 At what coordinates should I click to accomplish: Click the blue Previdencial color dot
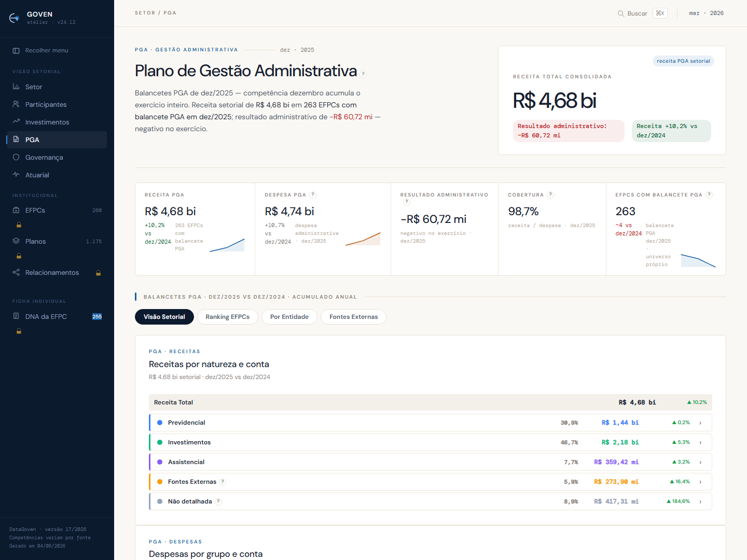(x=160, y=423)
